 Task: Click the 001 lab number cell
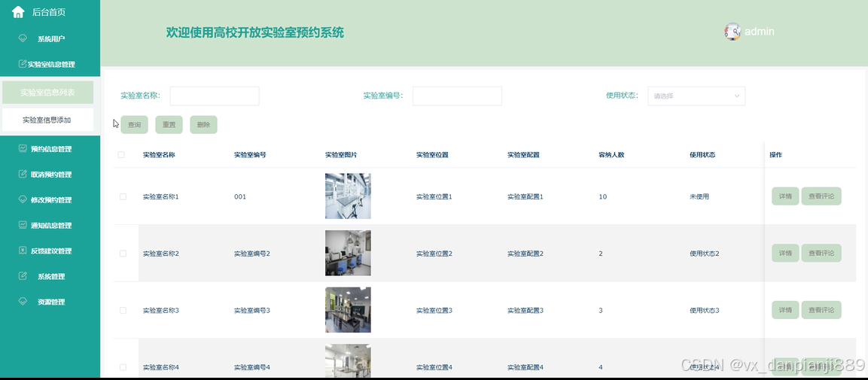point(240,196)
